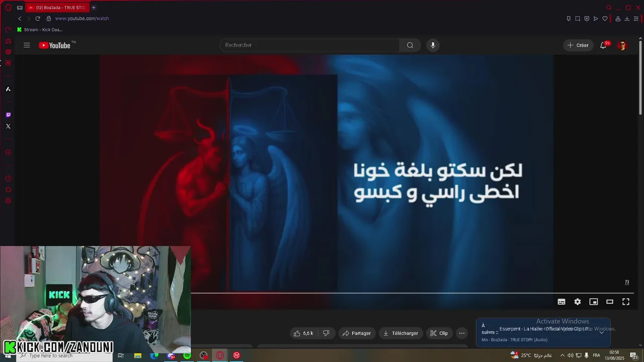Screen dimensions: 644x362
Task: Open YouTube notifications bell
Action: pyautogui.click(x=603, y=45)
